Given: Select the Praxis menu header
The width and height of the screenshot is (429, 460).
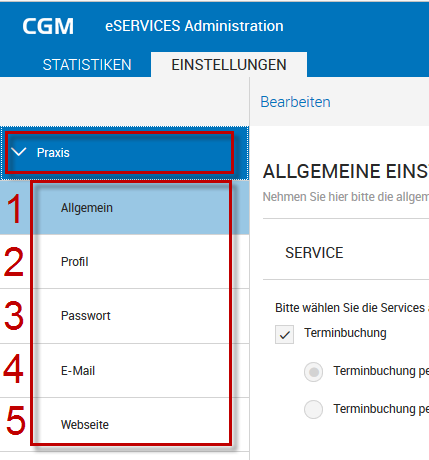Looking at the screenshot, I should (124, 153).
